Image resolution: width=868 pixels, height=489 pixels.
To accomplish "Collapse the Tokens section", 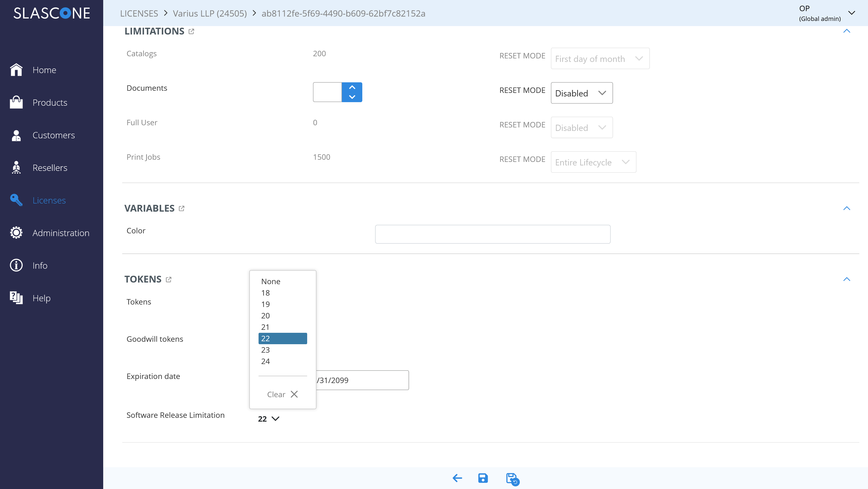I will point(847,279).
